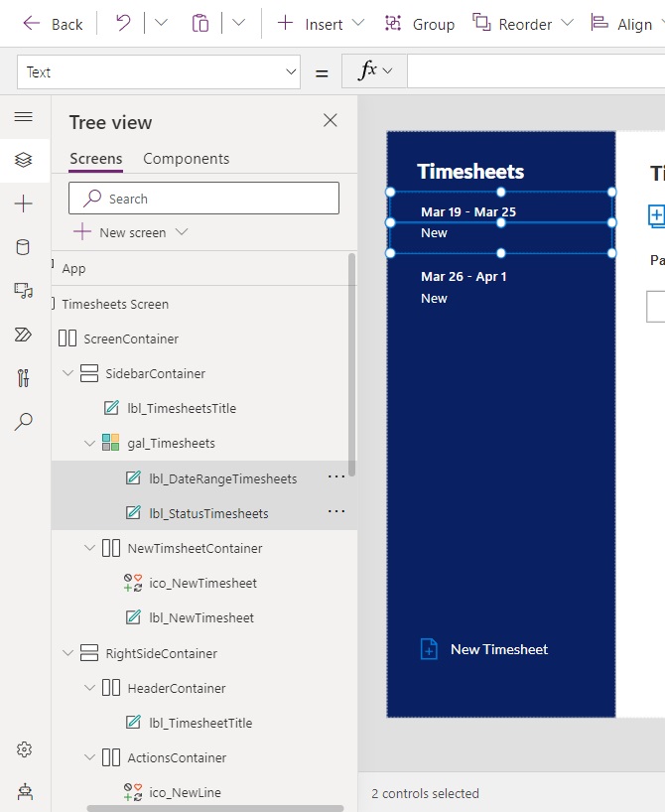This screenshot has width=665, height=812.
Task: Click New screen button
Action: pyautogui.click(x=130, y=232)
